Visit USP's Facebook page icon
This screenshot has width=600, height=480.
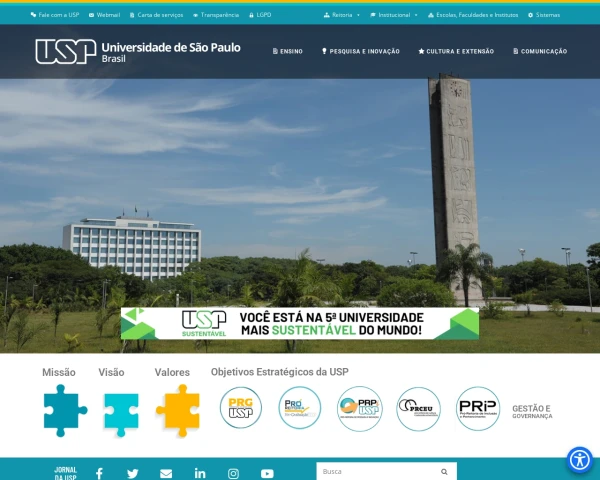click(99, 473)
